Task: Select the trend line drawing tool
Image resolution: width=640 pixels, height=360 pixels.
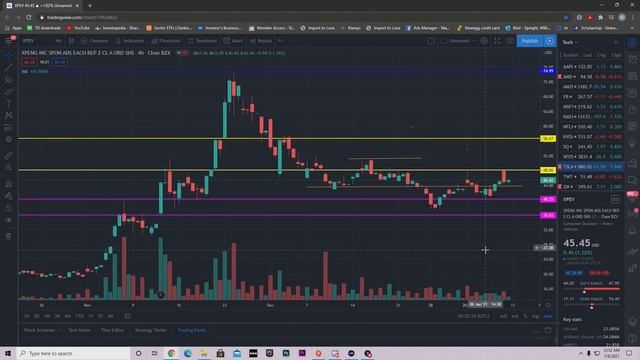Action: tap(9, 68)
